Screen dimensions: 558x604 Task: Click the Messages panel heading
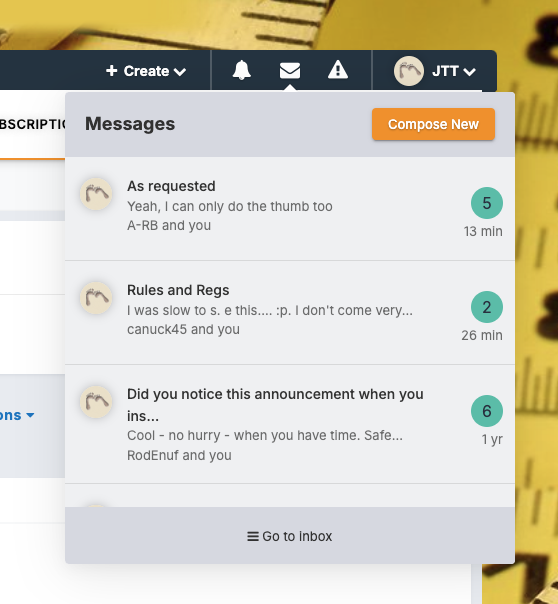(x=130, y=124)
